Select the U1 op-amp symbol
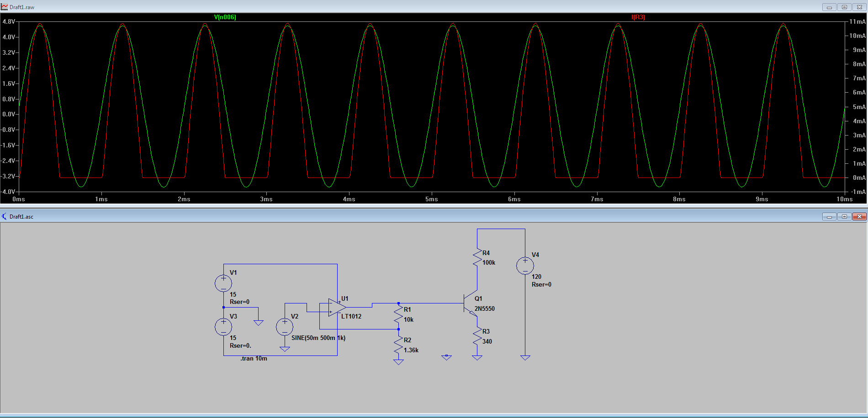The height and width of the screenshot is (418, 868). 337,308
